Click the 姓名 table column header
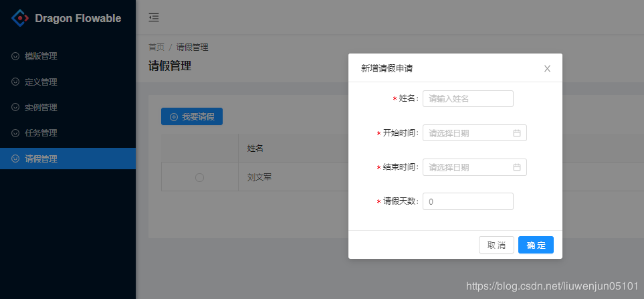Viewport: 644px width, 299px height. click(255, 148)
